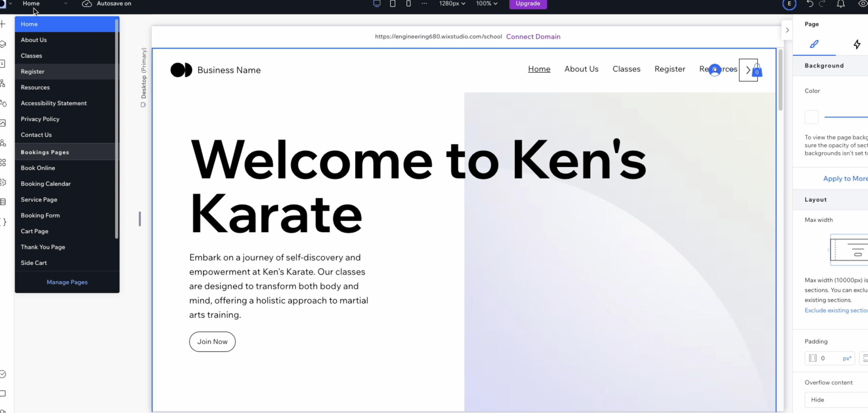Go to the About Us page
The height and width of the screenshot is (413, 868).
tap(65, 40)
